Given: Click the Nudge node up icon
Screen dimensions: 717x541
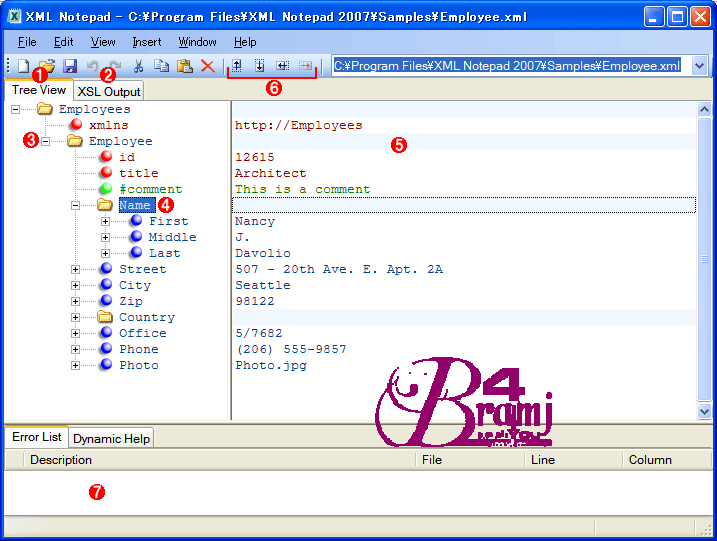Looking at the screenshot, I should (x=237, y=66).
